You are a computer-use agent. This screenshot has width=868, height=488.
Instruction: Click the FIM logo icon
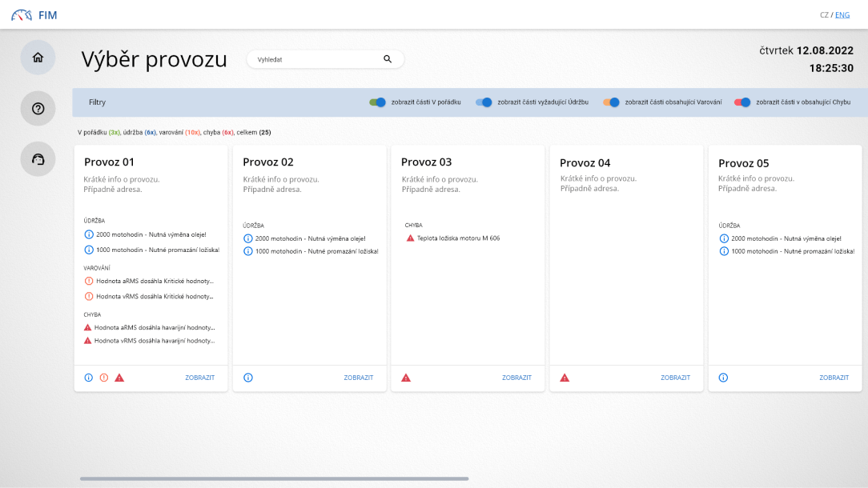click(22, 15)
